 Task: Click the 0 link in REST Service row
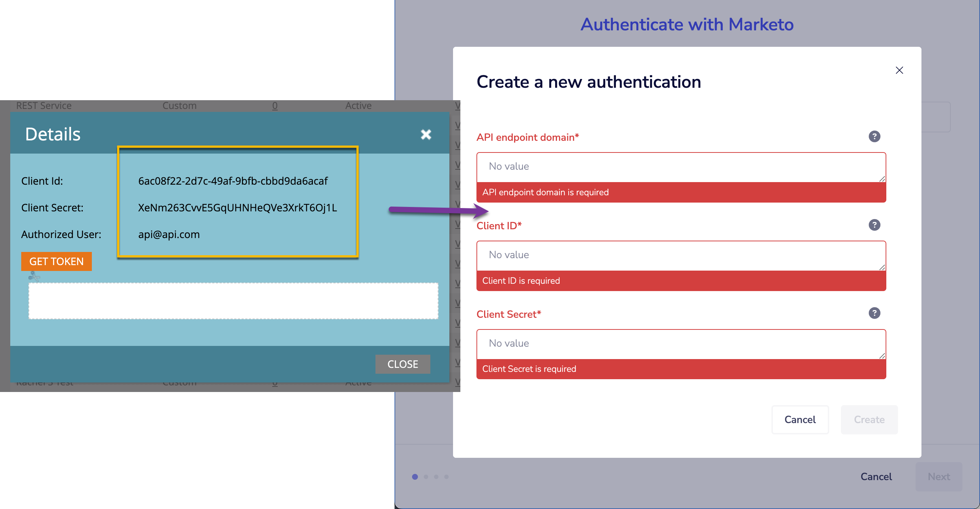point(275,106)
